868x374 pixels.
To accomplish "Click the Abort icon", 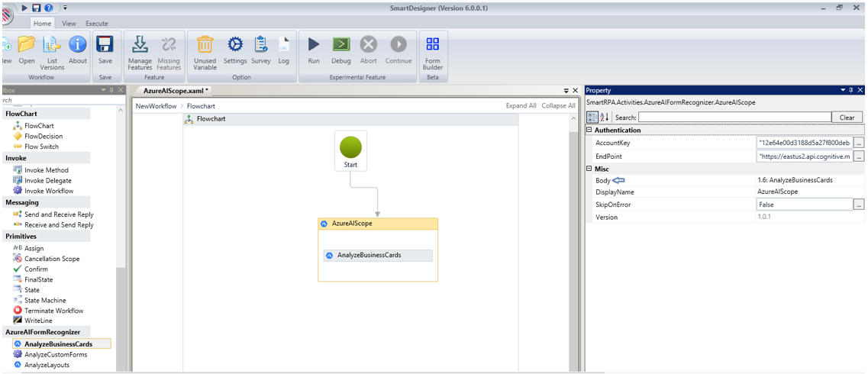I will pyautogui.click(x=369, y=44).
